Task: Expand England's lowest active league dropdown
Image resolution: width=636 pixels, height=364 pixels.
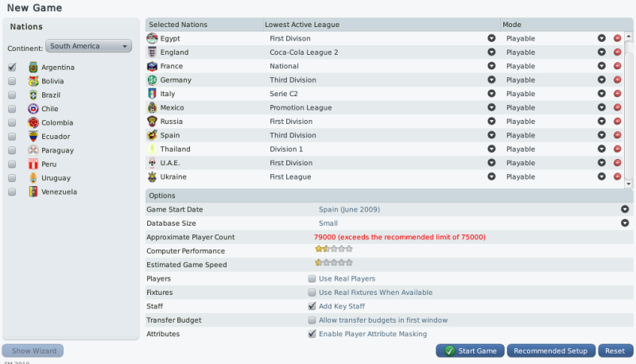Action: coord(491,52)
